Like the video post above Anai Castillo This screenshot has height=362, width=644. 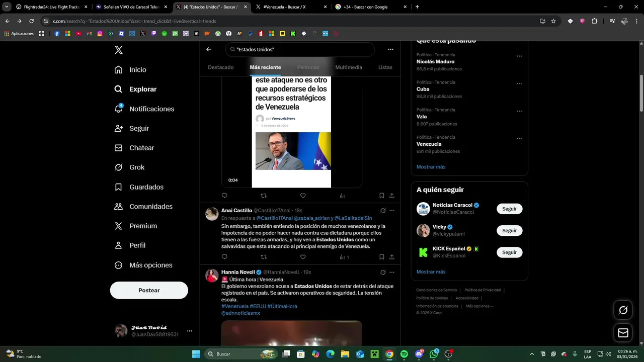coord(303,196)
